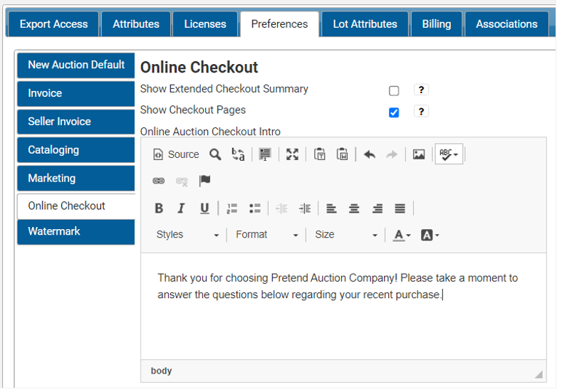Switch to the Associations tab
Viewport: 562px width, 392px height.
coord(506,24)
